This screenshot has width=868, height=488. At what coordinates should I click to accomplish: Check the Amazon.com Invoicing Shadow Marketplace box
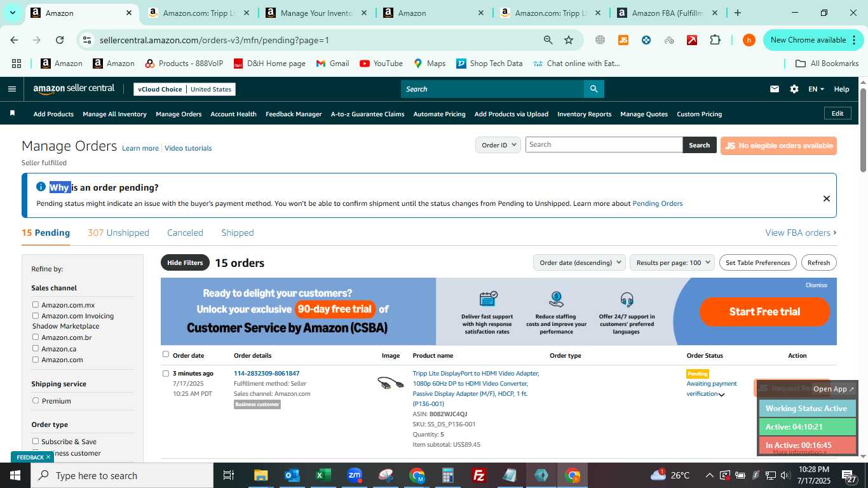pos(36,315)
